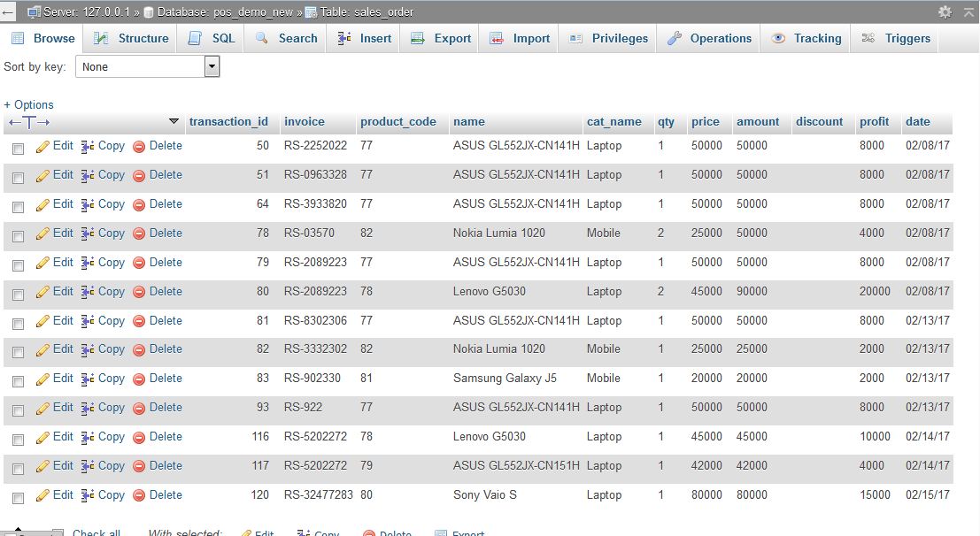Sort by the product_code column header
This screenshot has width=980, height=536.
398,122
